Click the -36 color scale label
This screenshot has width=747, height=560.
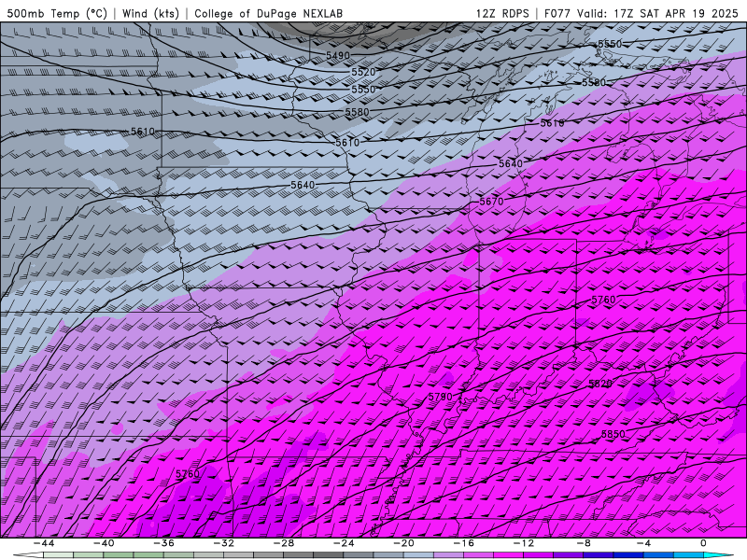pyautogui.click(x=163, y=543)
